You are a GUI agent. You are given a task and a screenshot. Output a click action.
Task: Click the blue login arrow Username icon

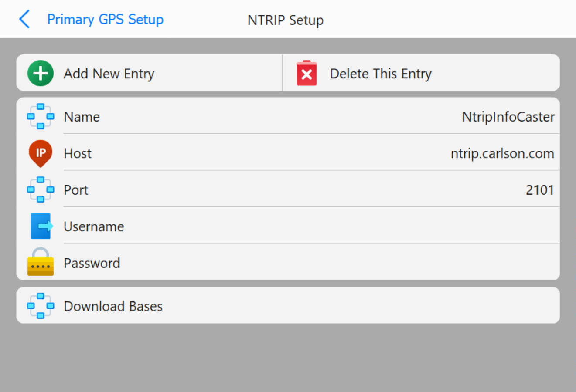tap(41, 226)
